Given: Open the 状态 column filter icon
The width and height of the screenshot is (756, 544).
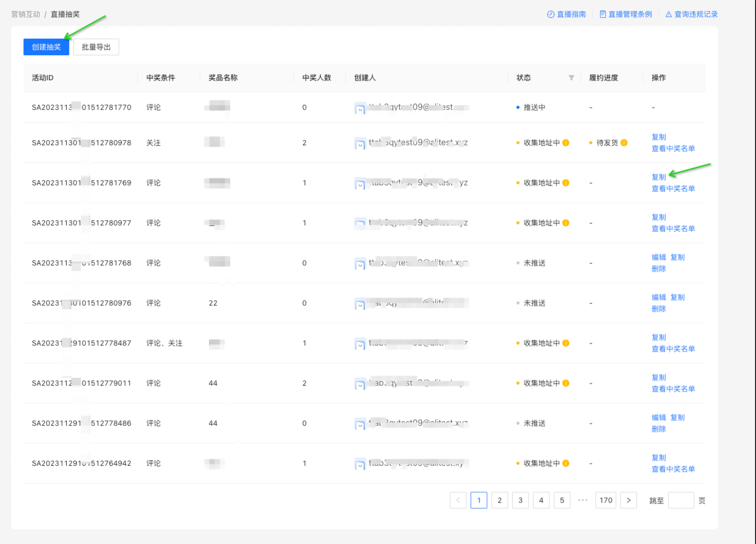Looking at the screenshot, I should [x=571, y=78].
